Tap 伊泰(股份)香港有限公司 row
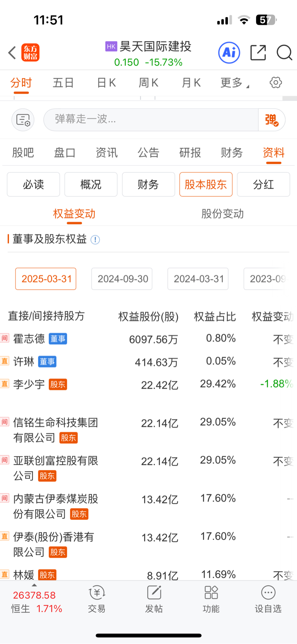 [x=148, y=544]
